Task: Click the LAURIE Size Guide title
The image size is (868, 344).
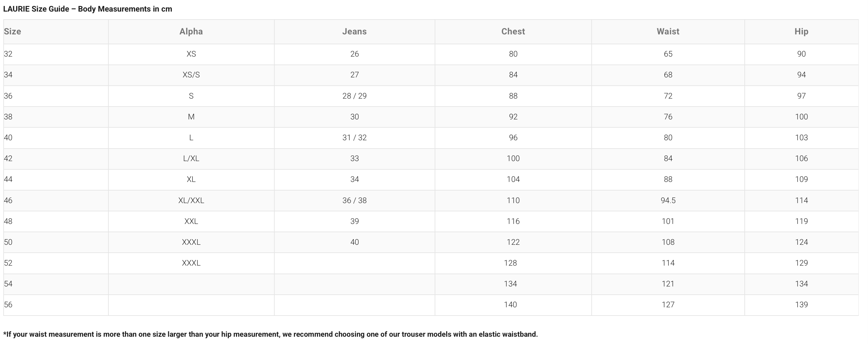Action: (x=88, y=9)
